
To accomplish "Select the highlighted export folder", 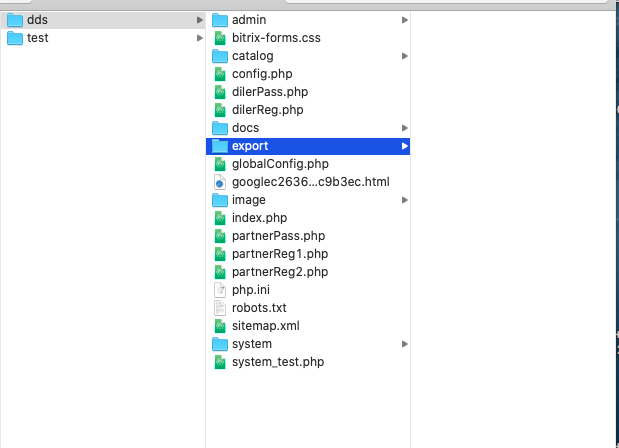I will tap(250, 146).
